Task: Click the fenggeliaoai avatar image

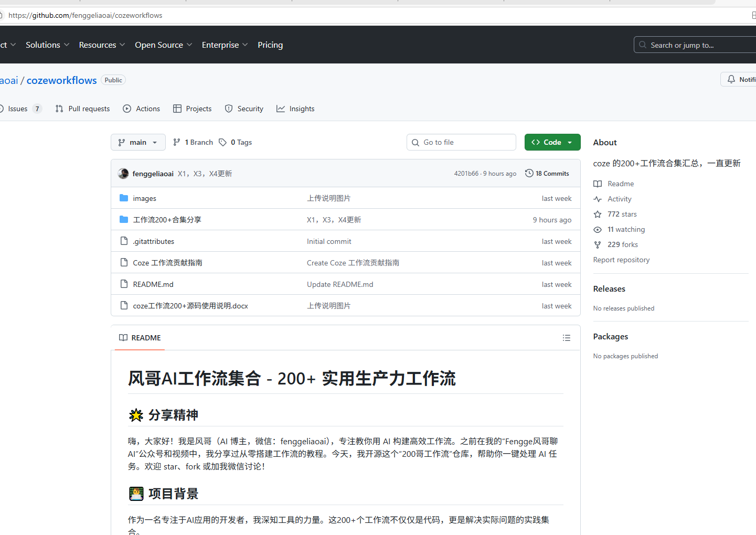Action: tap(123, 174)
